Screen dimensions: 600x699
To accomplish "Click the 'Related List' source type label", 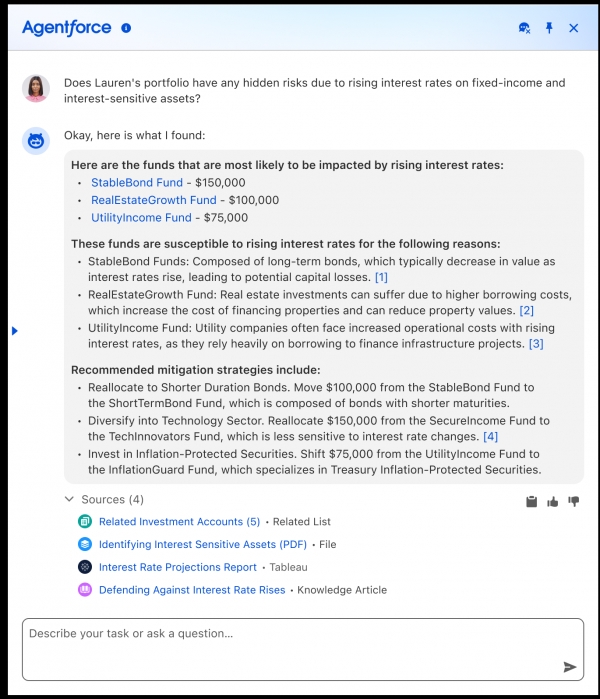I will 302,522.
